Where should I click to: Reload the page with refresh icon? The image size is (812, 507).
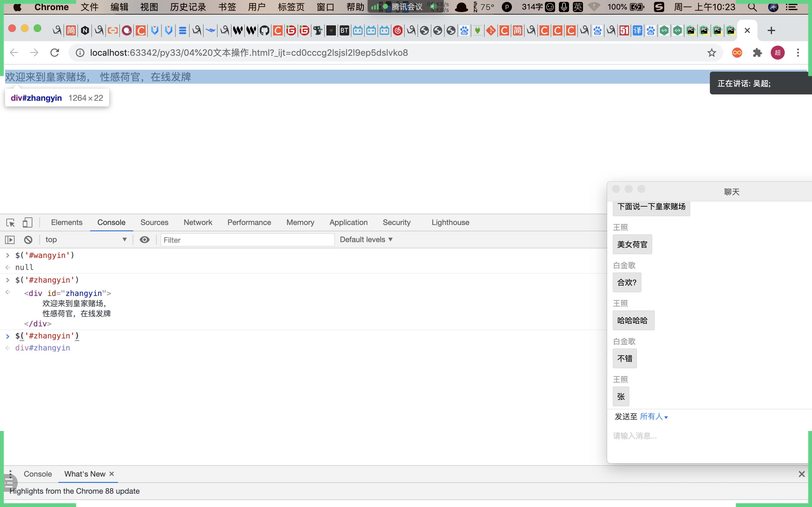(55, 53)
